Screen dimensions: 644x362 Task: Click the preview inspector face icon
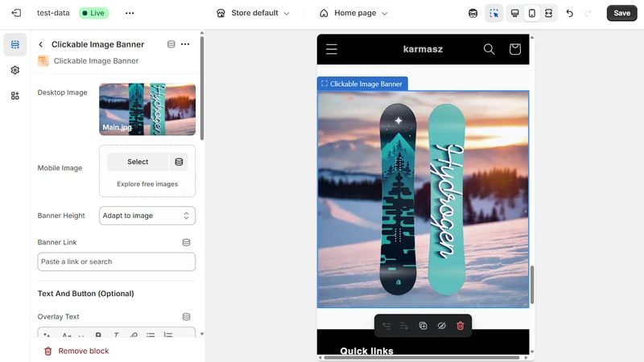[473, 13]
